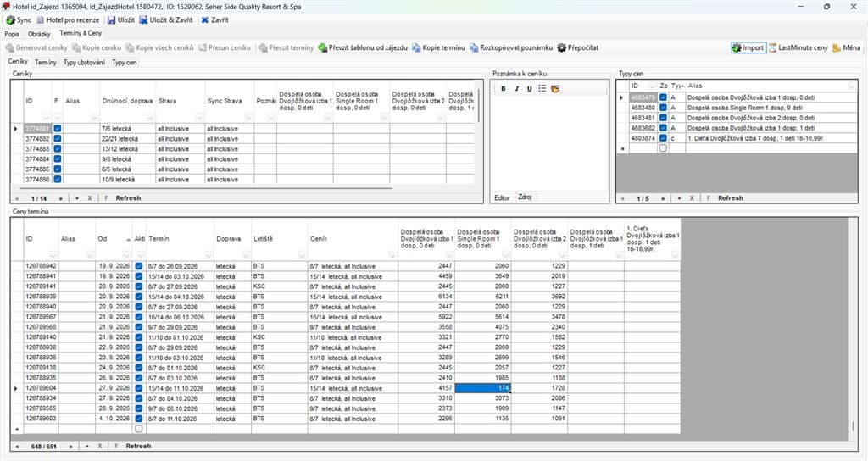Screen dimensions: 868x461
Task: Open Hotel pro recenze
Action: coord(68,20)
